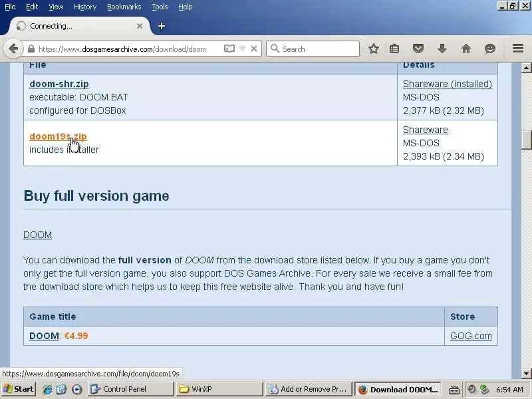Viewport: 532px width, 399px height.
Task: Go to the Home page icon
Action: tap(466, 49)
